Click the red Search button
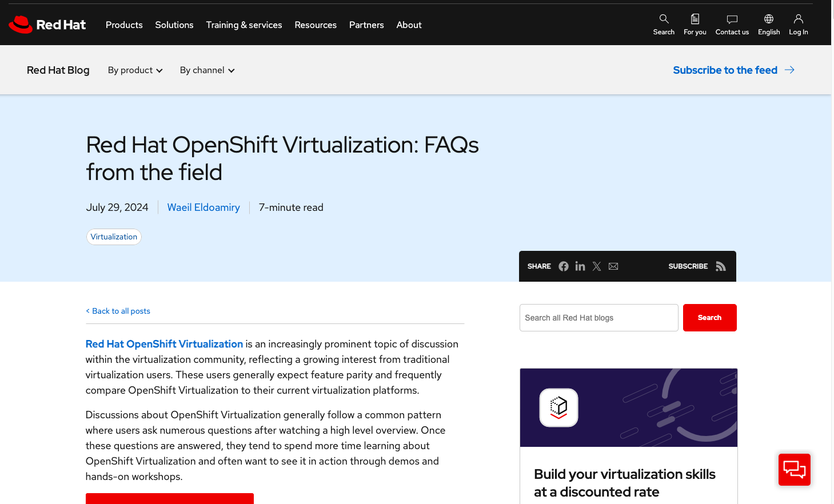The height and width of the screenshot is (504, 834). tap(710, 318)
